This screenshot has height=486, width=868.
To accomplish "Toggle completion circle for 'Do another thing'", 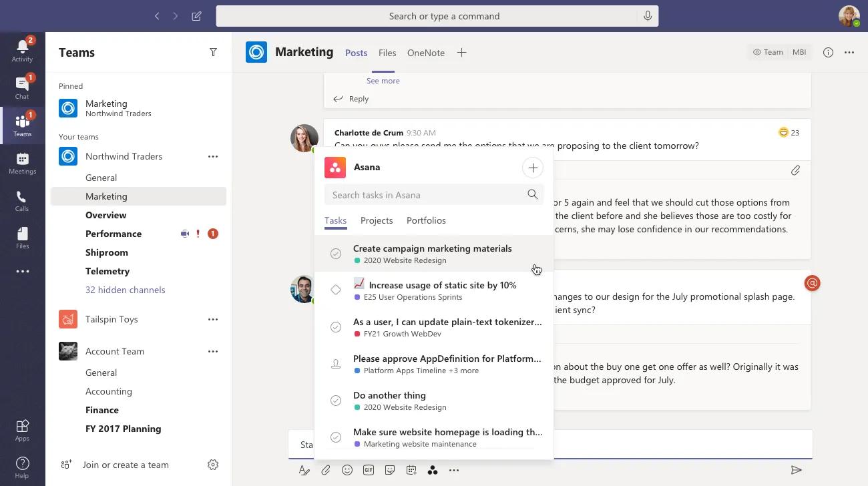I will (336, 401).
